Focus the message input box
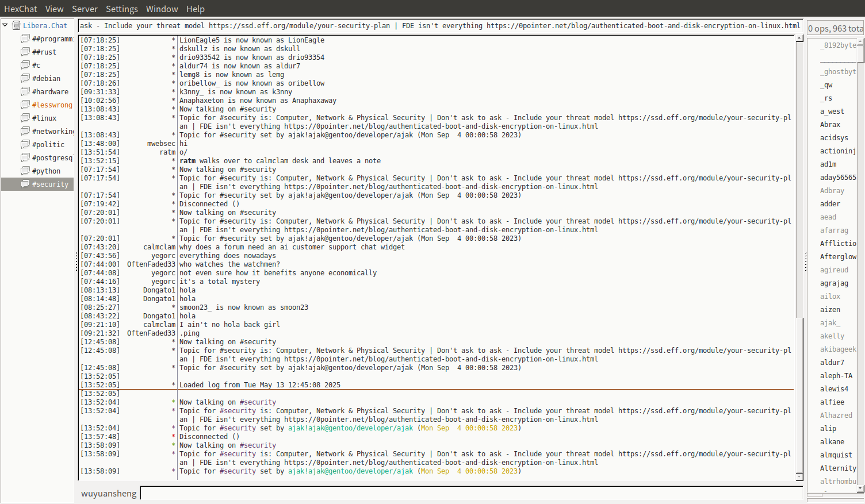 472,494
